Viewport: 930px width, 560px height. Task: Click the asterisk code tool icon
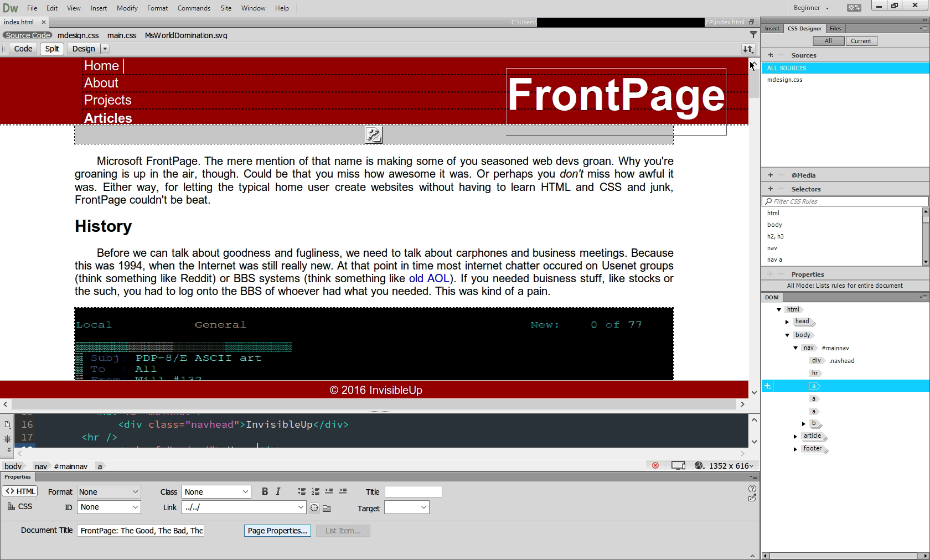pos(8,439)
